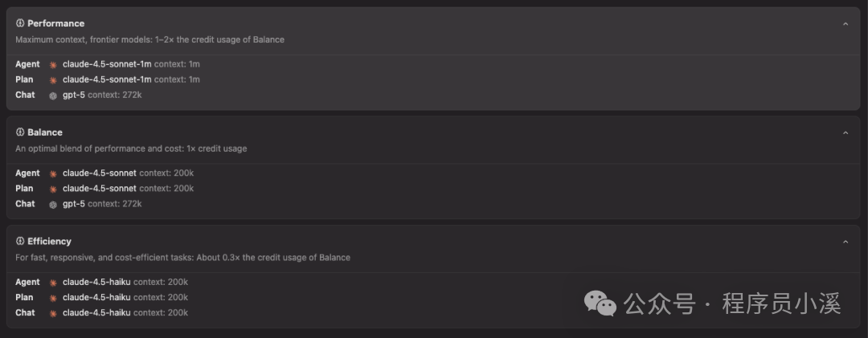
Task: Click the OpenAI icon beside Performance Chat gpt-5
Action: click(x=53, y=95)
